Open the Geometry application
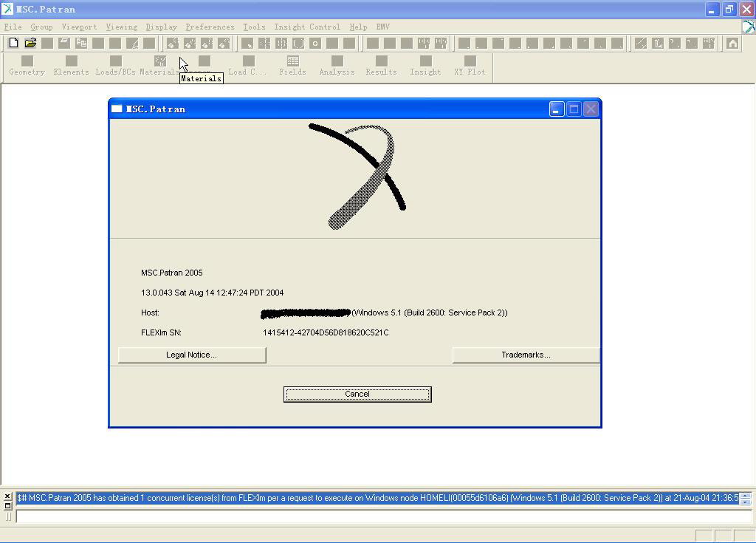The height and width of the screenshot is (543, 756). pyautogui.click(x=27, y=66)
